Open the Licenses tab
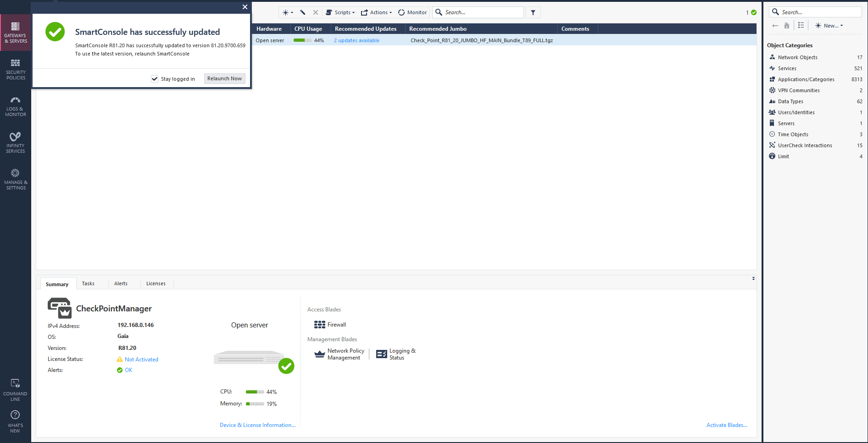The image size is (868, 443). pos(156,283)
